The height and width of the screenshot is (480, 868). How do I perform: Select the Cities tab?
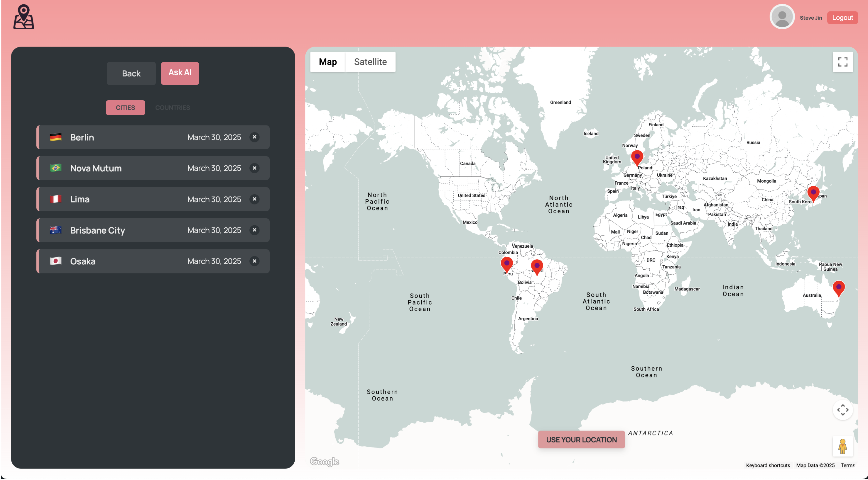tap(125, 108)
